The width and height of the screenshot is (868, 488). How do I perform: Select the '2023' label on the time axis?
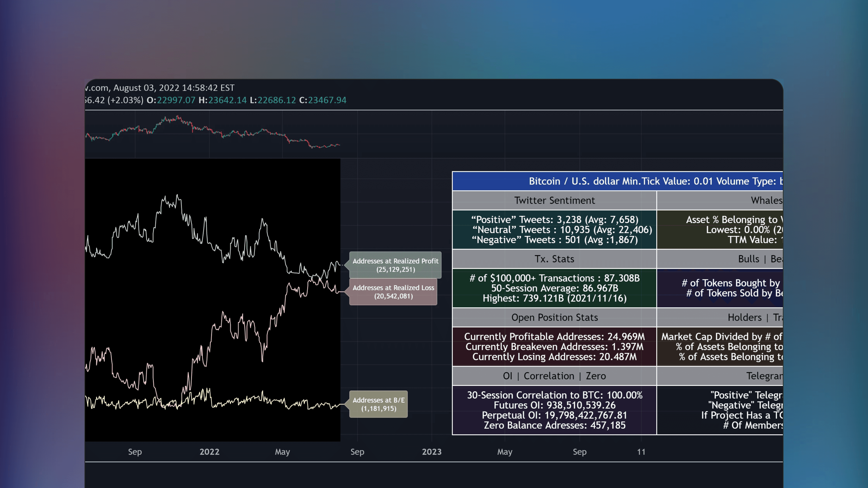[x=432, y=452]
